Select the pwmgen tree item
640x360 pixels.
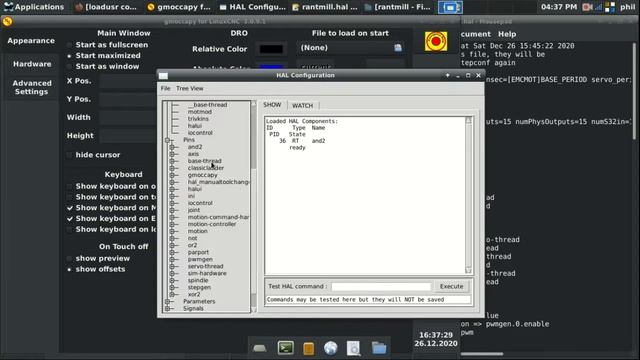[x=200, y=259]
